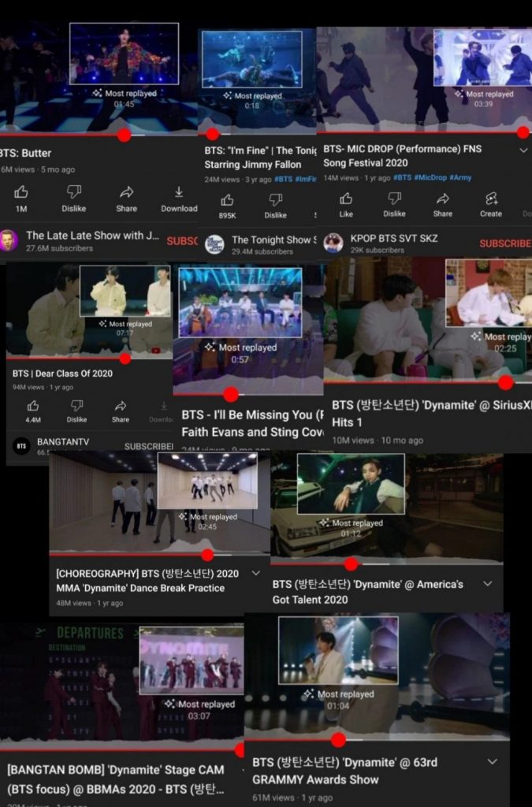Viewport: 532px width, 807px height.
Task: Like the Dear Class Of 2020 video (4.4M)
Action: pos(33,406)
